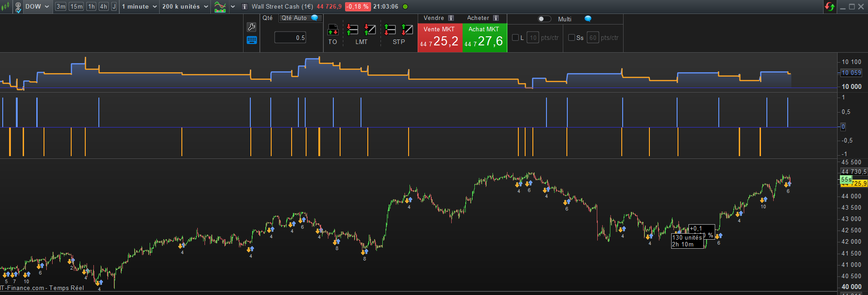Image resolution: width=868 pixels, height=295 pixels.
Task: Click the indicators wave chart icon
Action: pos(220,7)
